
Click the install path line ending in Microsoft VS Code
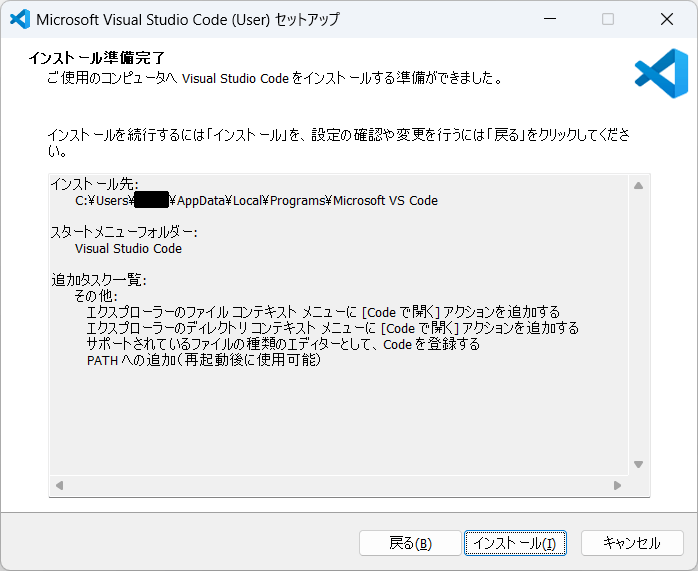pyautogui.click(x=256, y=200)
